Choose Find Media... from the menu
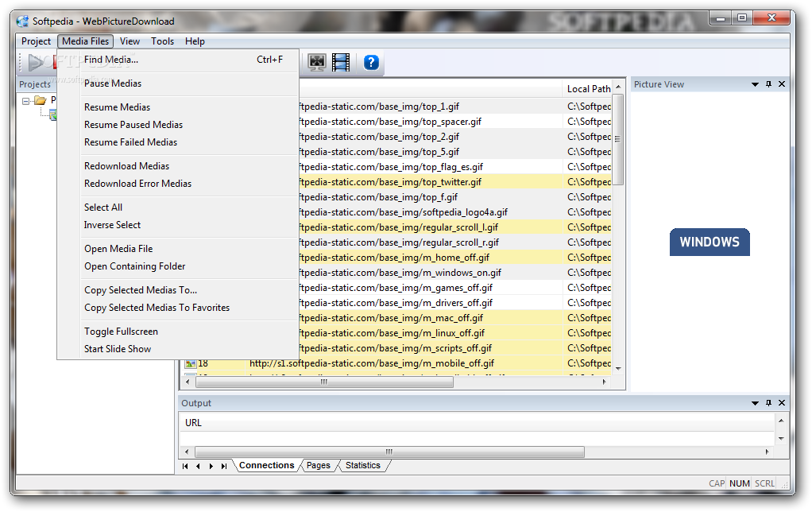Screen dimensions: 812x512 click(178, 60)
